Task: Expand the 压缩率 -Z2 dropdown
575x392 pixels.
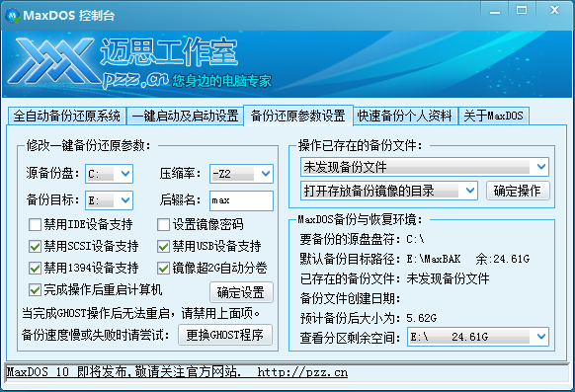Action: tap(241, 174)
